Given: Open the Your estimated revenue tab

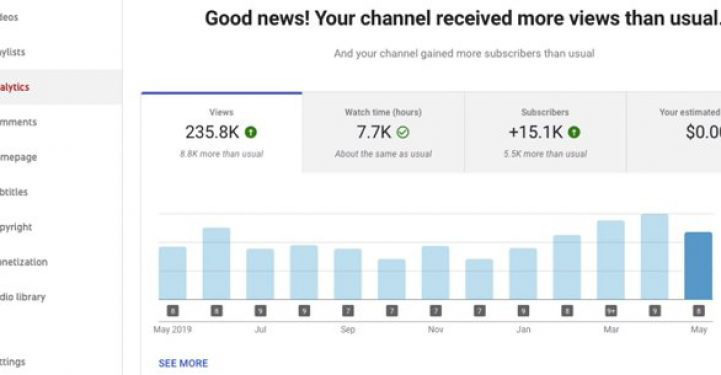Looking at the screenshot, I should (x=674, y=132).
